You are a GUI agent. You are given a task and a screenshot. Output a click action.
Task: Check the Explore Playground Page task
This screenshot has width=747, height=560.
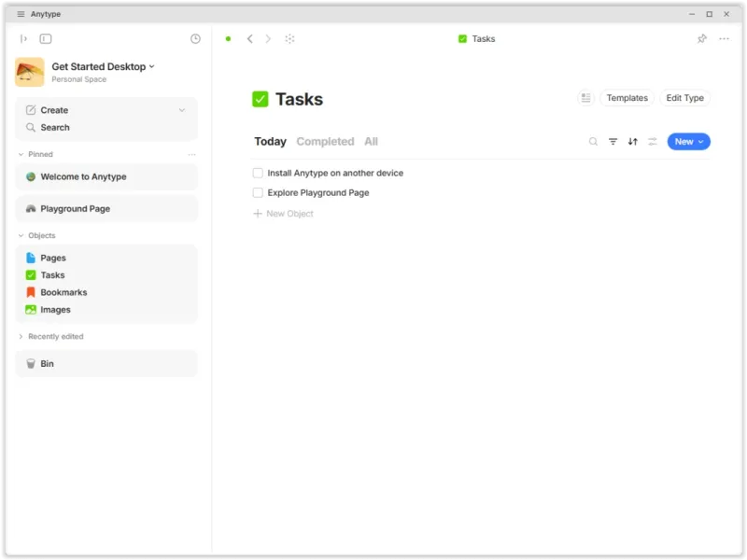click(x=258, y=192)
